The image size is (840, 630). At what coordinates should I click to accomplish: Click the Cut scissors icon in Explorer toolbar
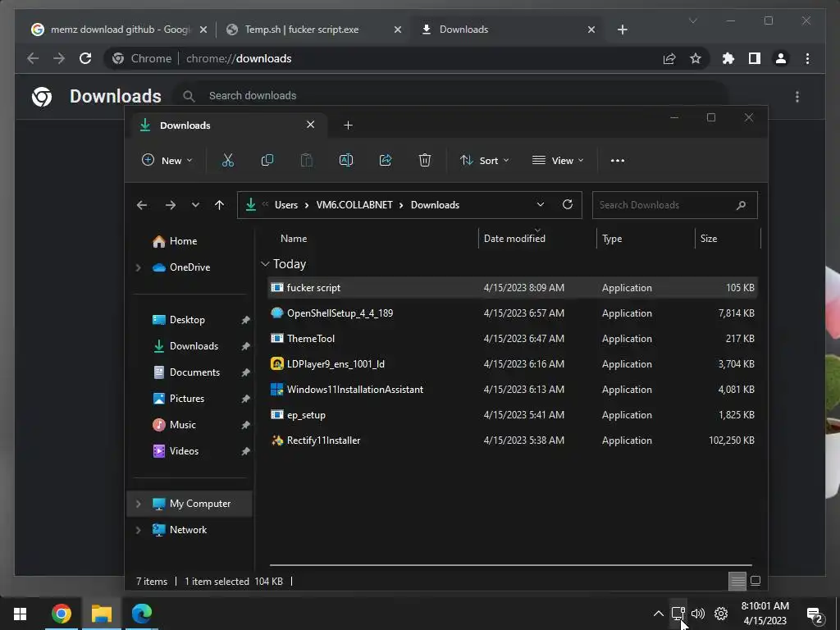point(228,160)
